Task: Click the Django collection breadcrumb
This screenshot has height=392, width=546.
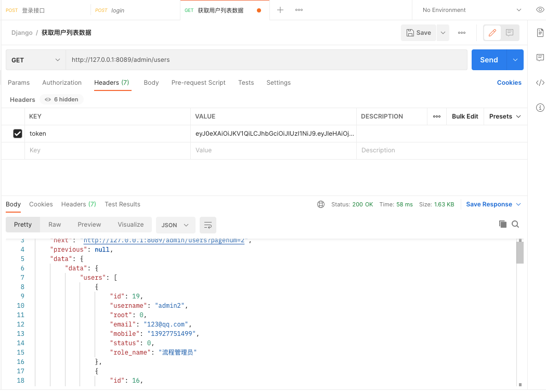Action: tap(22, 33)
